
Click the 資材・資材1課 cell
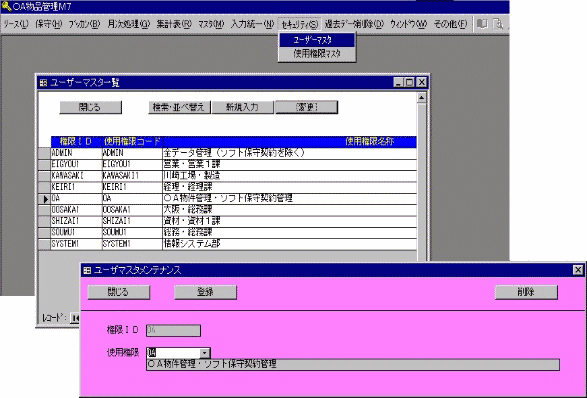pos(289,221)
